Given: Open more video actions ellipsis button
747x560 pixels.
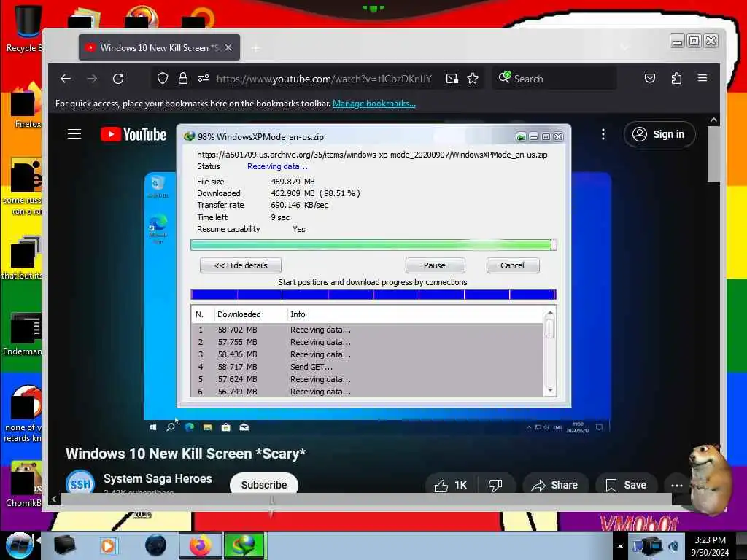Looking at the screenshot, I should tap(677, 485).
